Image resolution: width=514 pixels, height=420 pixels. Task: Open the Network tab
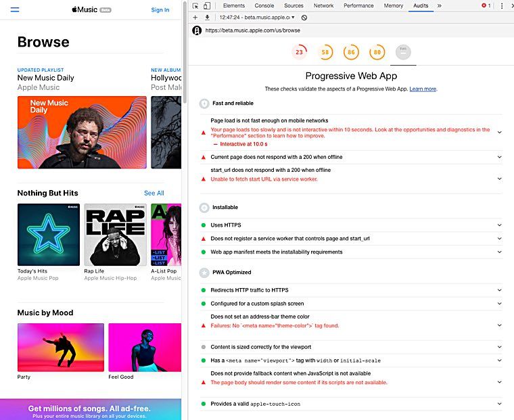[x=323, y=5]
